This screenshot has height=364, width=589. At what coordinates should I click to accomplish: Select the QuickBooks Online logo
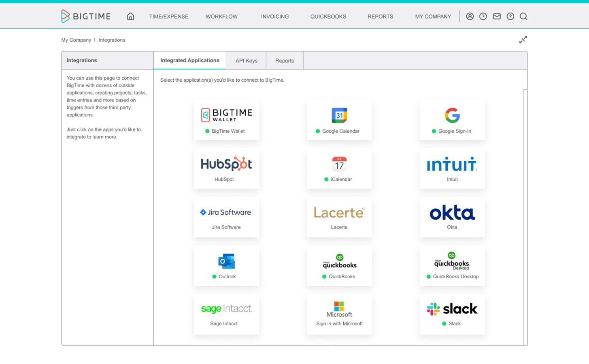tap(340, 261)
